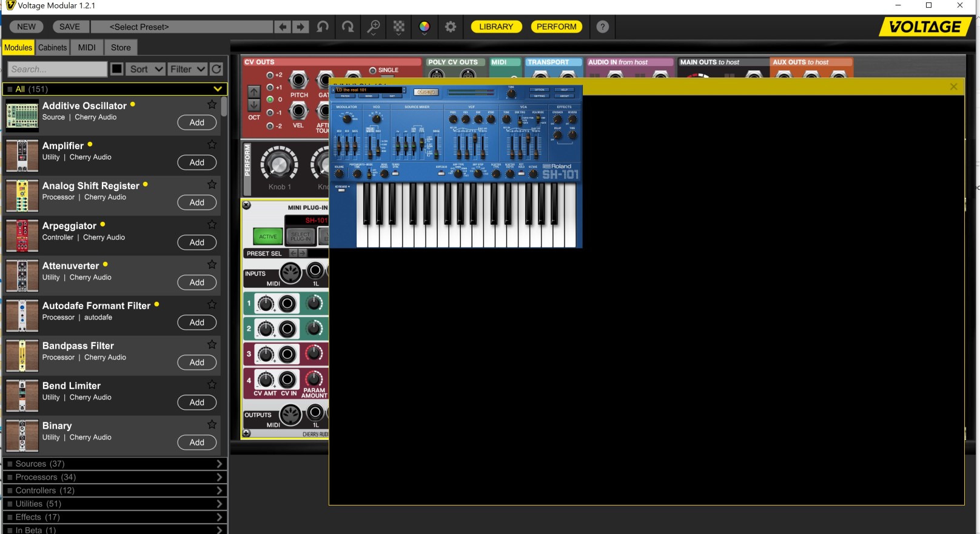This screenshot has height=534, width=980.
Task: Go to previous preset arrow
Action: pos(283,27)
